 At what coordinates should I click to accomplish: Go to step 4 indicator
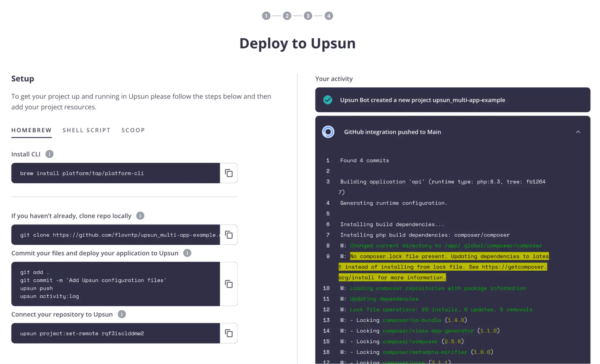tap(329, 16)
